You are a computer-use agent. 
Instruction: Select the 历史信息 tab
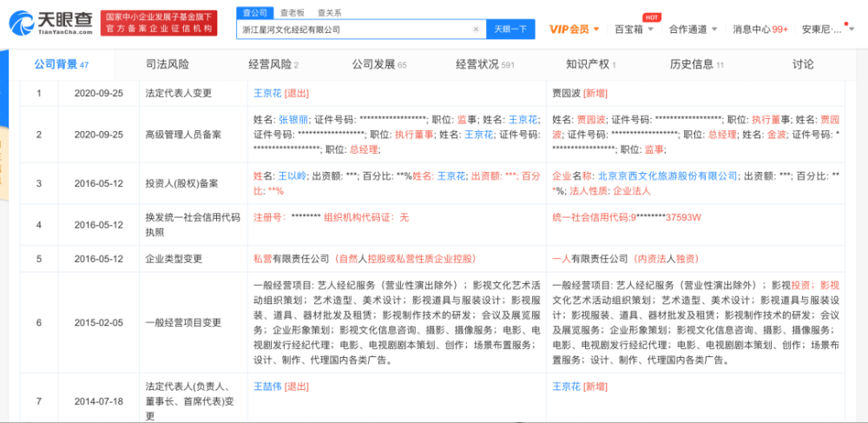pos(697,65)
